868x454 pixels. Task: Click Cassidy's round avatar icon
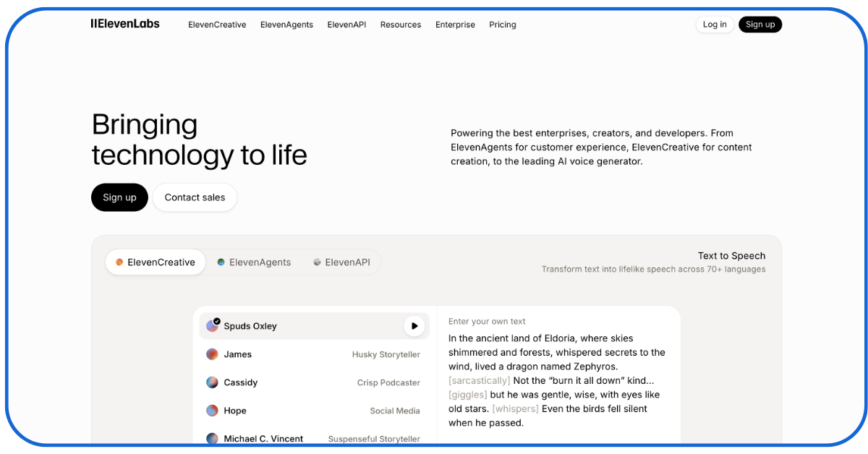[212, 382]
